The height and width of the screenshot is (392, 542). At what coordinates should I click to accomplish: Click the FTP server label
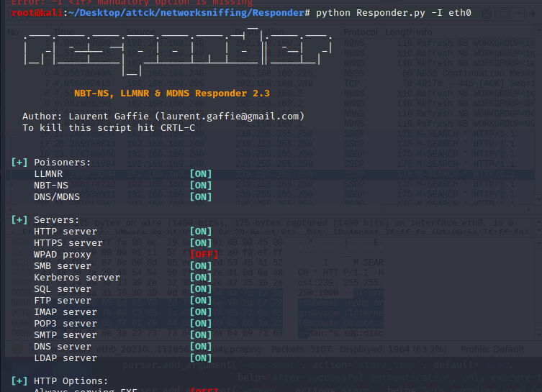[x=63, y=300]
